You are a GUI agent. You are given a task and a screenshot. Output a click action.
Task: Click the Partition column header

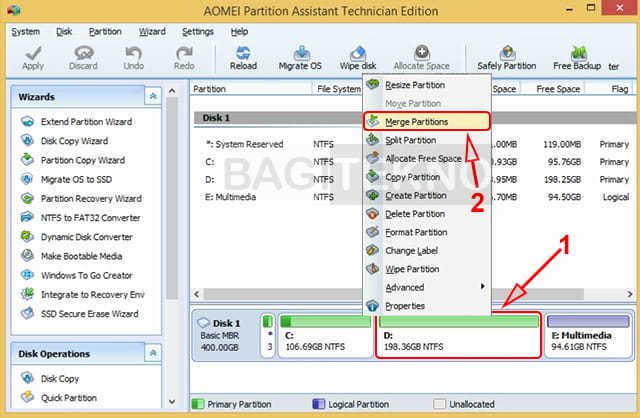[x=251, y=89]
